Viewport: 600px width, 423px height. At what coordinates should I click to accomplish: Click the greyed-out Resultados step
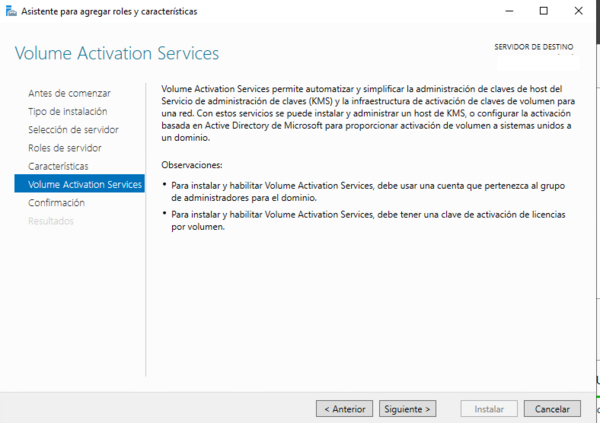point(51,221)
